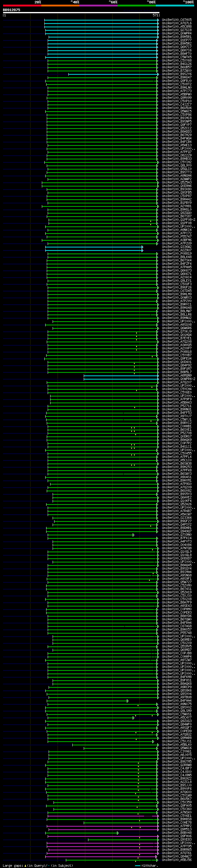Viewport: 197px width, 868px height.
Task: Click the purple ~60% identity legend swatch
Action: coord(99,6)
